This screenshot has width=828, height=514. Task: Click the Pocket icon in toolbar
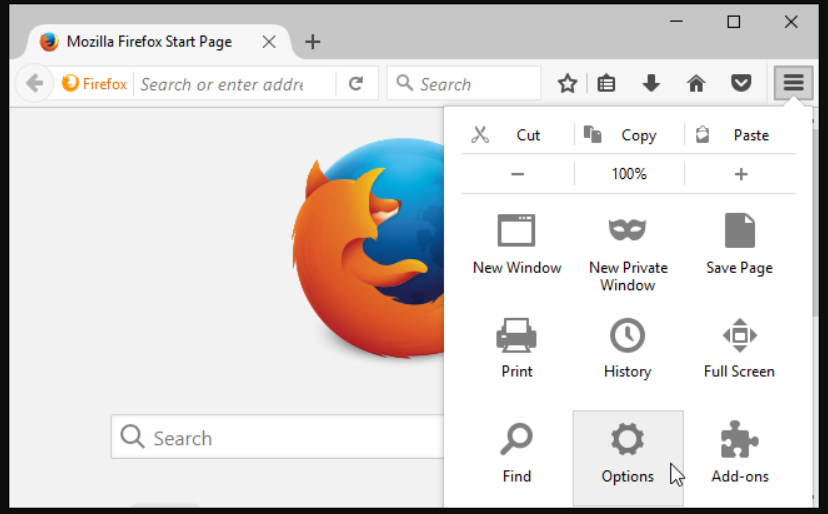point(741,83)
